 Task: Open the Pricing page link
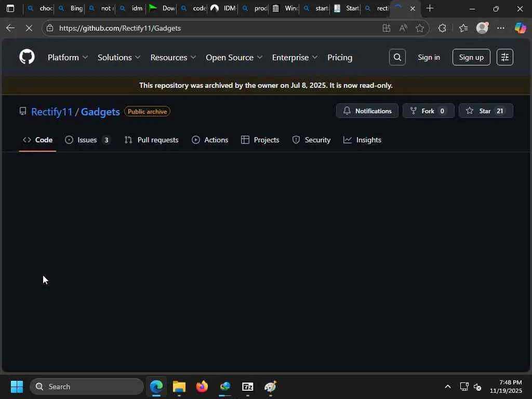click(340, 57)
